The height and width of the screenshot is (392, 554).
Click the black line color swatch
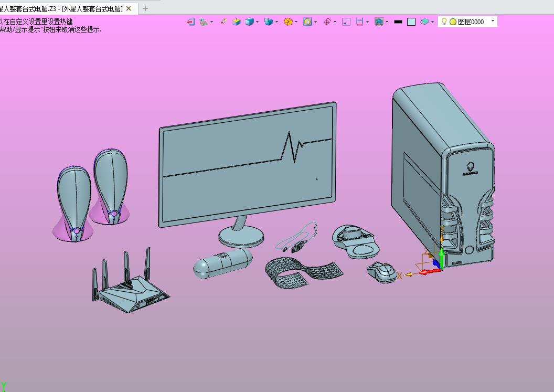point(398,22)
